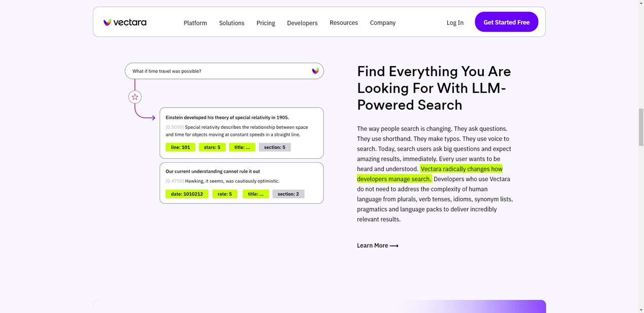Viewport: 644px width, 313px height.
Task: Click the 'section: 5' tag
Action: tap(275, 147)
